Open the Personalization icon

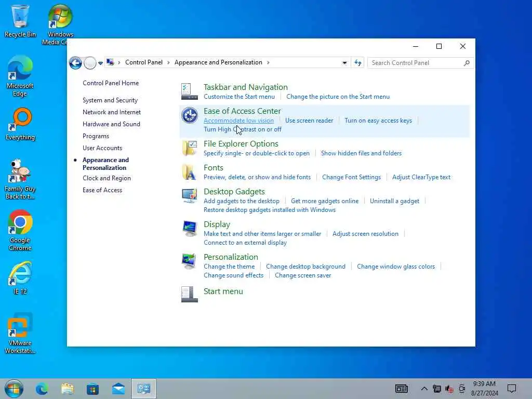click(x=189, y=261)
